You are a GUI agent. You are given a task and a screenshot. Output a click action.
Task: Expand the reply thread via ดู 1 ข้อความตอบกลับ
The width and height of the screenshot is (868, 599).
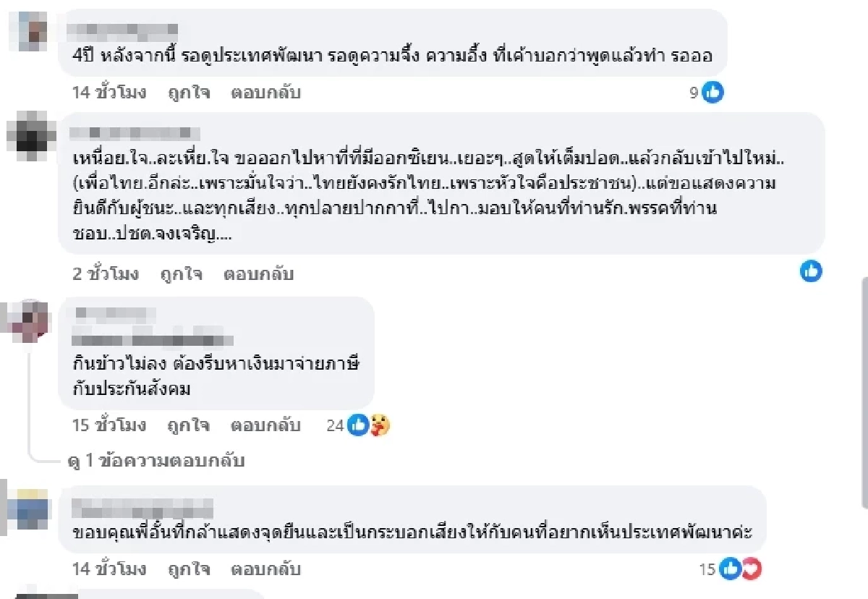click(x=156, y=460)
